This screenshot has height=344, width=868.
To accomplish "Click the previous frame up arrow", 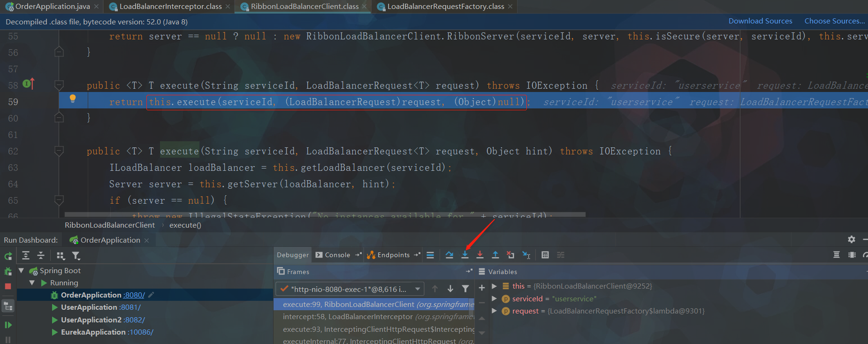I will (x=435, y=289).
